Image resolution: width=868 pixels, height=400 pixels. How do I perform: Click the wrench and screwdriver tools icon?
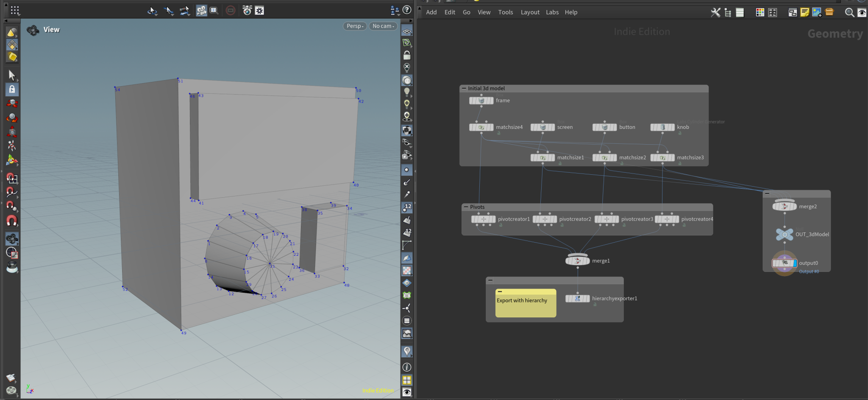coord(715,12)
